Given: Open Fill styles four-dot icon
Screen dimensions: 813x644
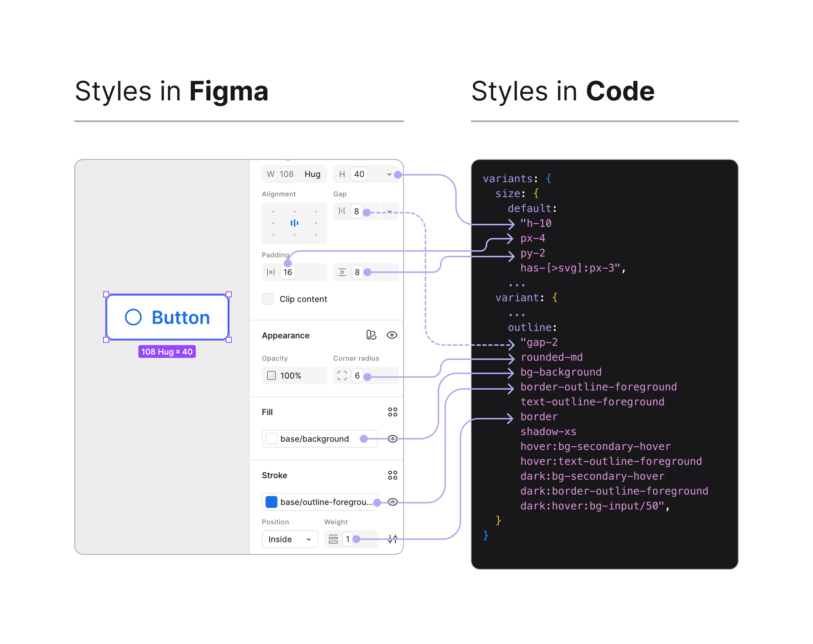Looking at the screenshot, I should (x=392, y=412).
